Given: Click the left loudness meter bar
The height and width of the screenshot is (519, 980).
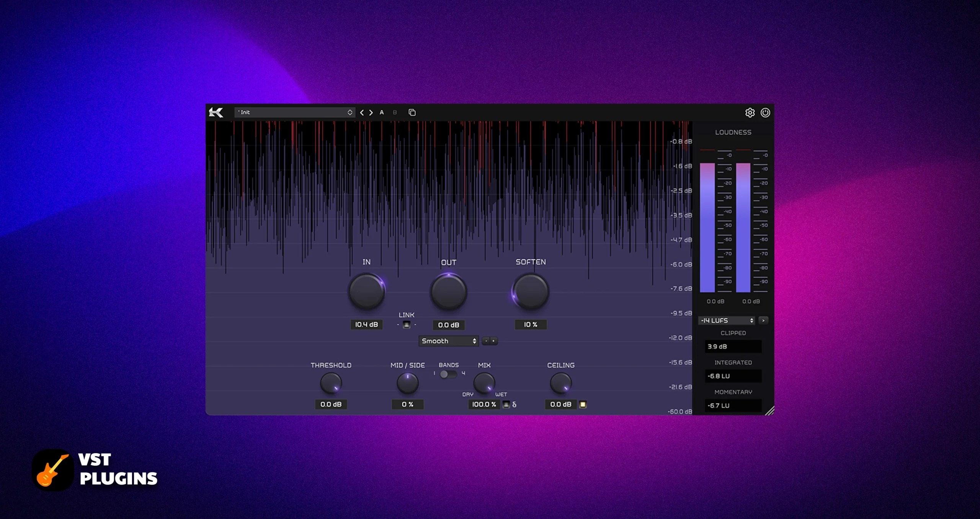Looking at the screenshot, I should tap(707, 228).
